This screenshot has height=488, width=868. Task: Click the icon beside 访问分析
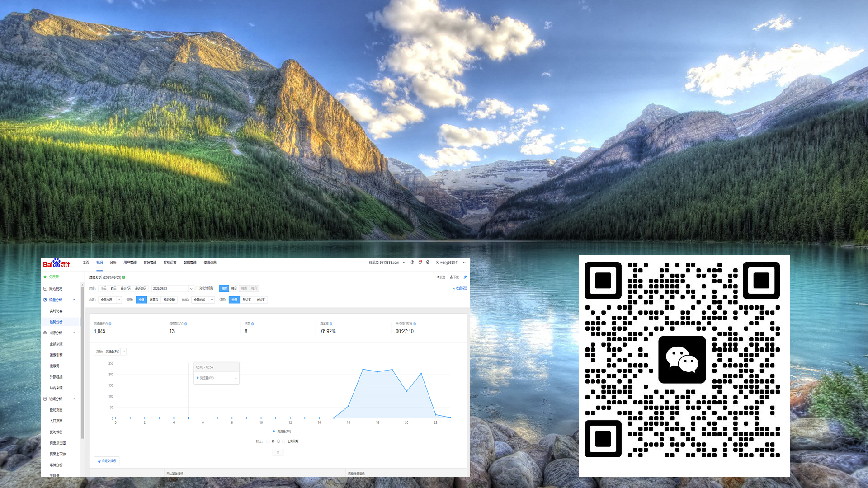pyautogui.click(x=45, y=399)
